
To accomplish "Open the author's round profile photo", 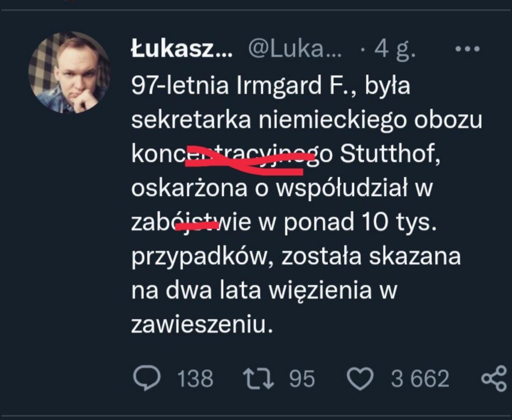I will tap(70, 72).
